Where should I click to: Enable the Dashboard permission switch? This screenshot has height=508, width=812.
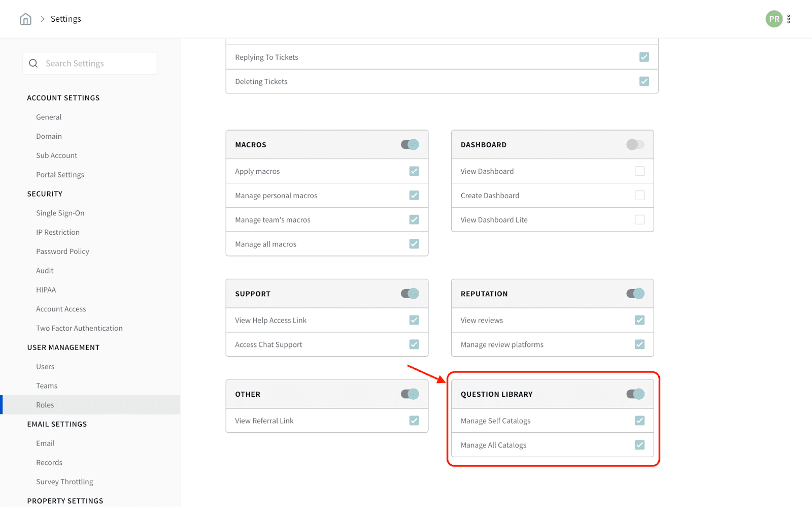tap(635, 145)
